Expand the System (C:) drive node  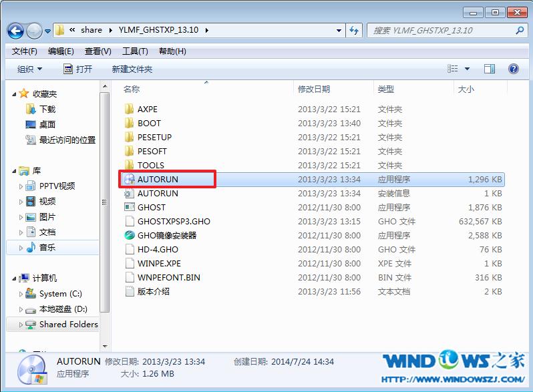21,294
